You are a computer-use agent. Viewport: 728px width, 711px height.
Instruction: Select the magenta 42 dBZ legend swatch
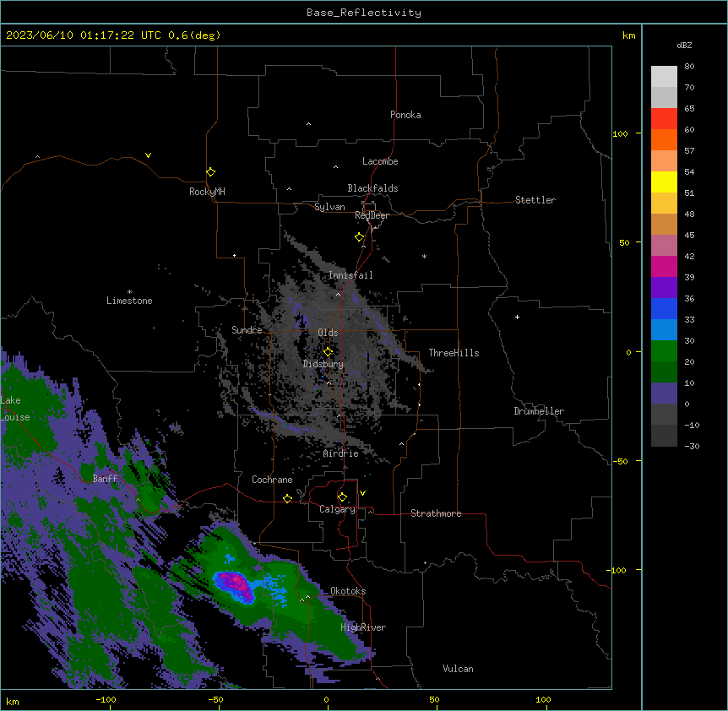(664, 266)
